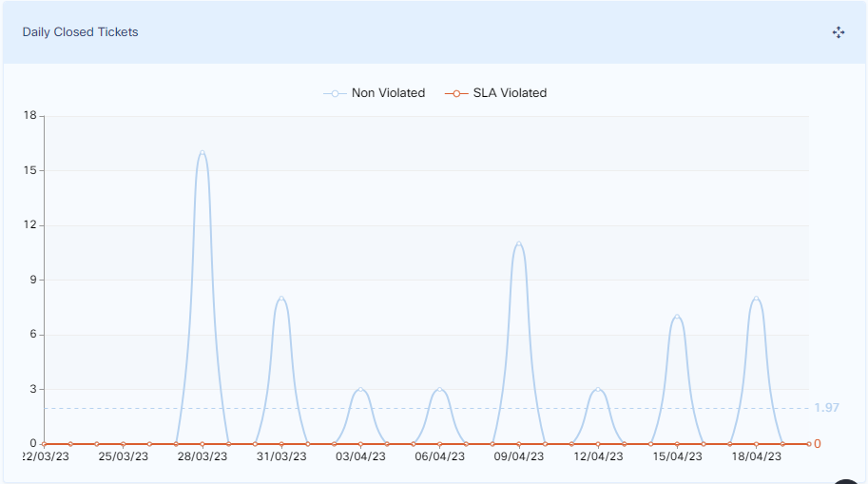
Task: Click the 09/04/23 x-axis date label
Action: pos(518,456)
